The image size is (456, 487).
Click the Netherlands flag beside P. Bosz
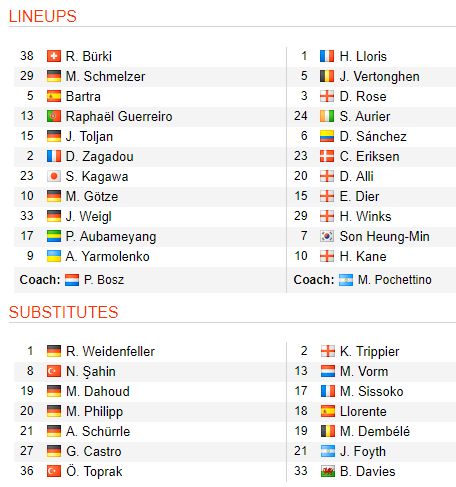click(72, 280)
